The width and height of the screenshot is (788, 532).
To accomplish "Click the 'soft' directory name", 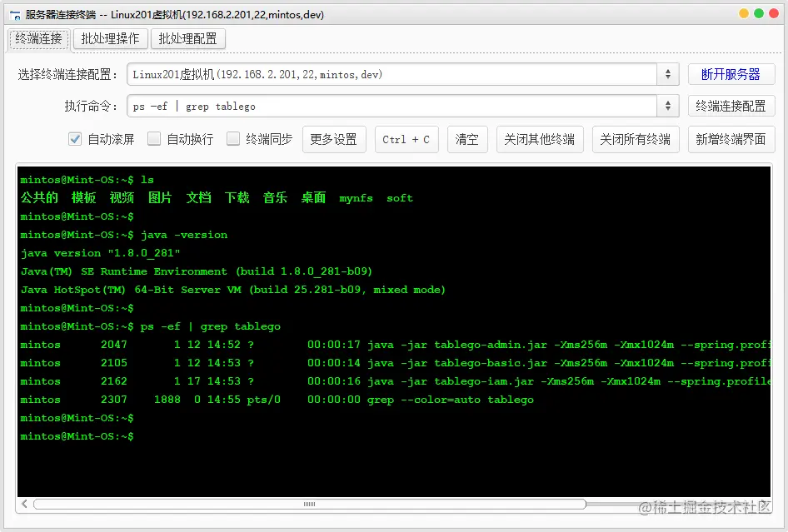I will click(400, 198).
